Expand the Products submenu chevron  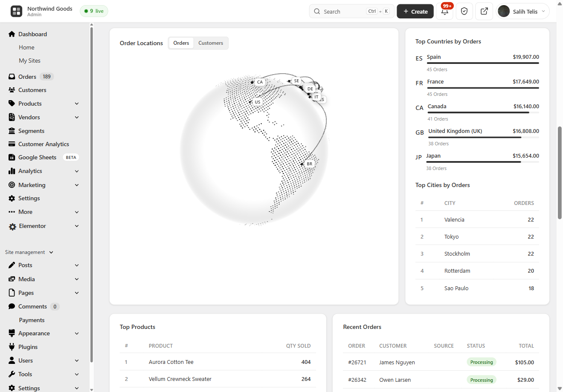tap(77, 104)
